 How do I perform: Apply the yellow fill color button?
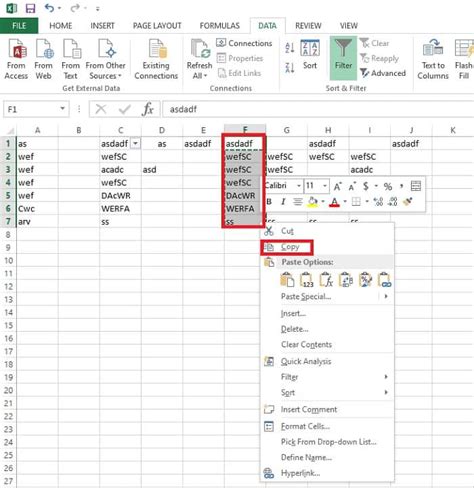click(x=313, y=202)
